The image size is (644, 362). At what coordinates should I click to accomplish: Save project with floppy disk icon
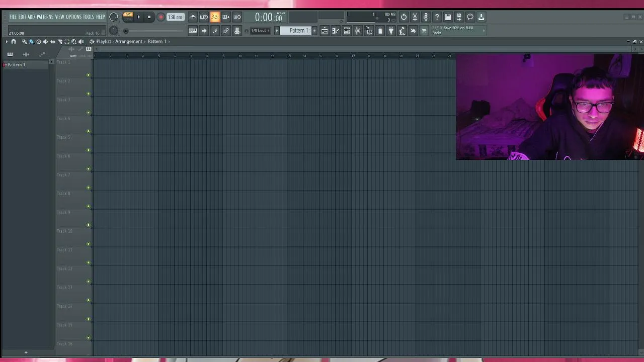pyautogui.click(x=448, y=17)
